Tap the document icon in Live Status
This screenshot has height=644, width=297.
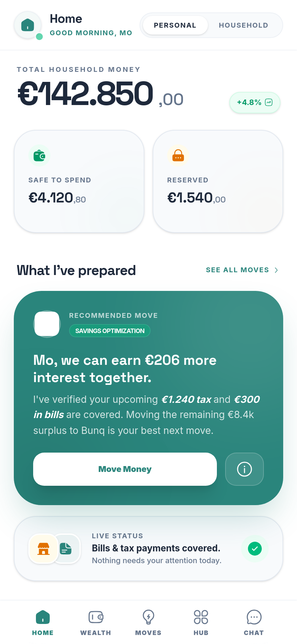(x=66, y=549)
